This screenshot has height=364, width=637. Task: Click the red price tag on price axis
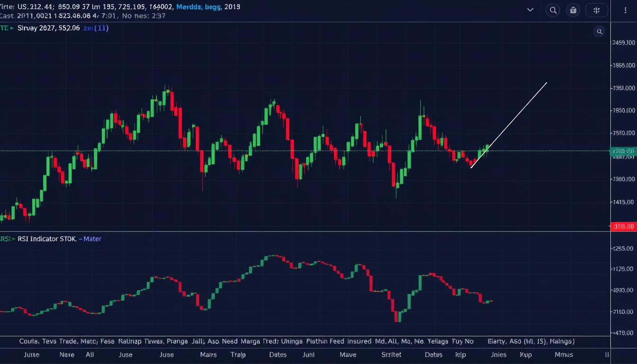623,227
